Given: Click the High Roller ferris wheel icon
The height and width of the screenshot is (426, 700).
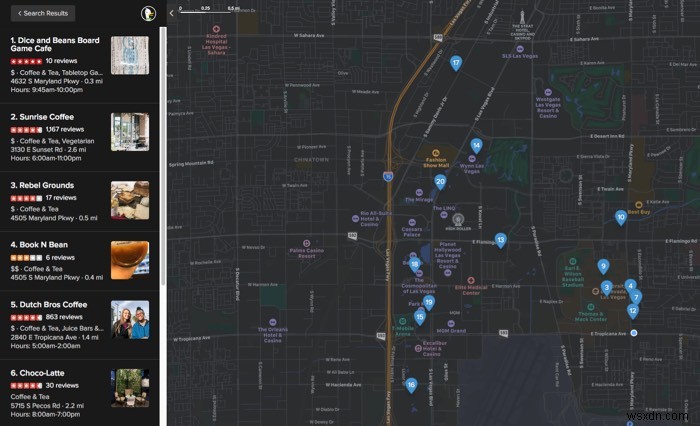Looking at the screenshot, I should click(x=458, y=219).
